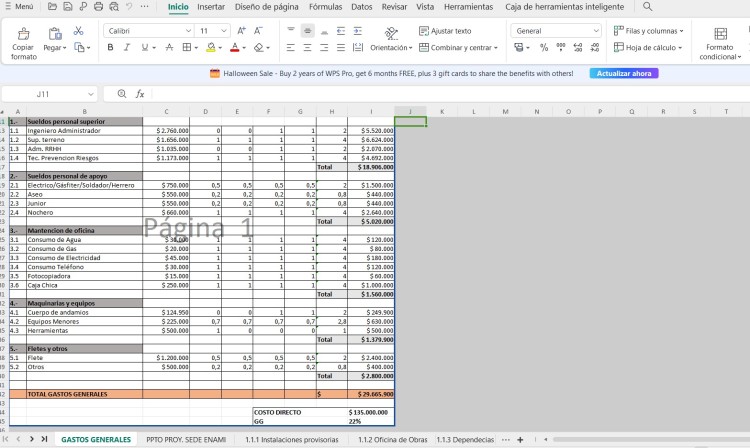Toggle Underline formatting
This screenshot has width=750, height=448.
(144, 47)
